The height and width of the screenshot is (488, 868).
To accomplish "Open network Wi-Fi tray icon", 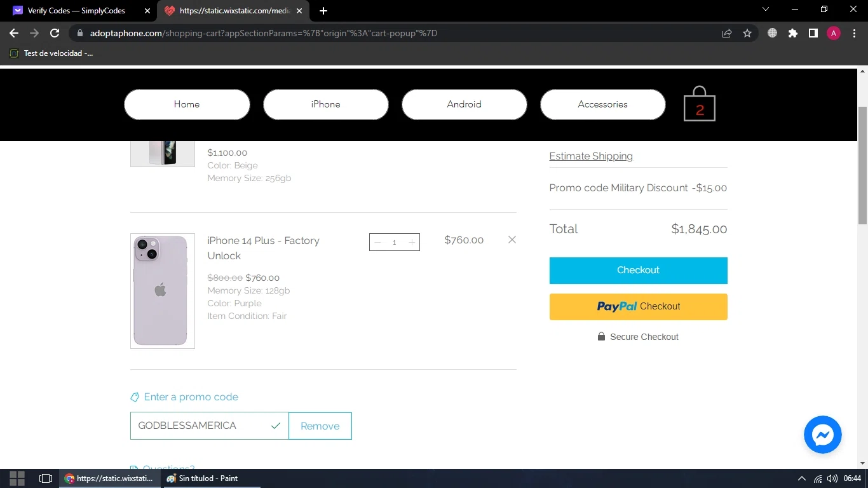I will click(818, 478).
